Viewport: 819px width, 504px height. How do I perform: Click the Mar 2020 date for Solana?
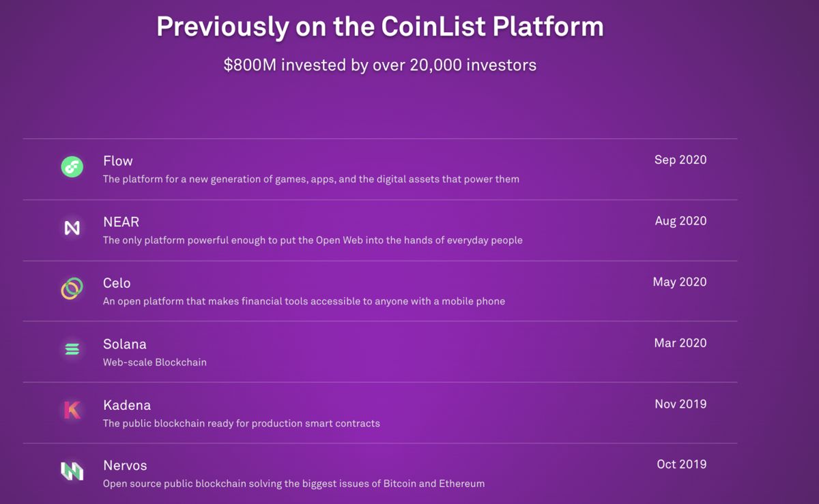click(x=680, y=343)
